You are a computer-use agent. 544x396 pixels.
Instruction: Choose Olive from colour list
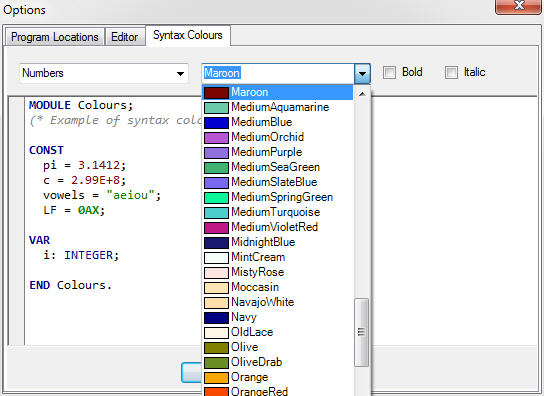pos(278,347)
